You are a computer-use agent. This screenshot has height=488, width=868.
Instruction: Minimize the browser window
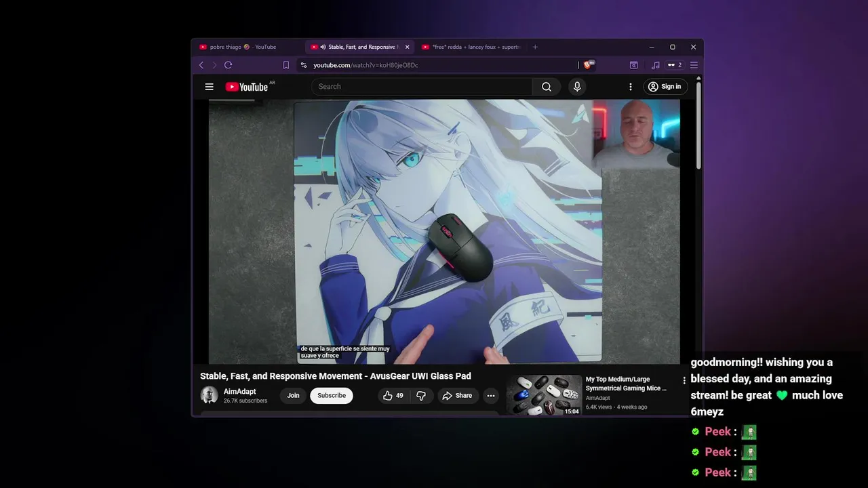click(x=652, y=47)
